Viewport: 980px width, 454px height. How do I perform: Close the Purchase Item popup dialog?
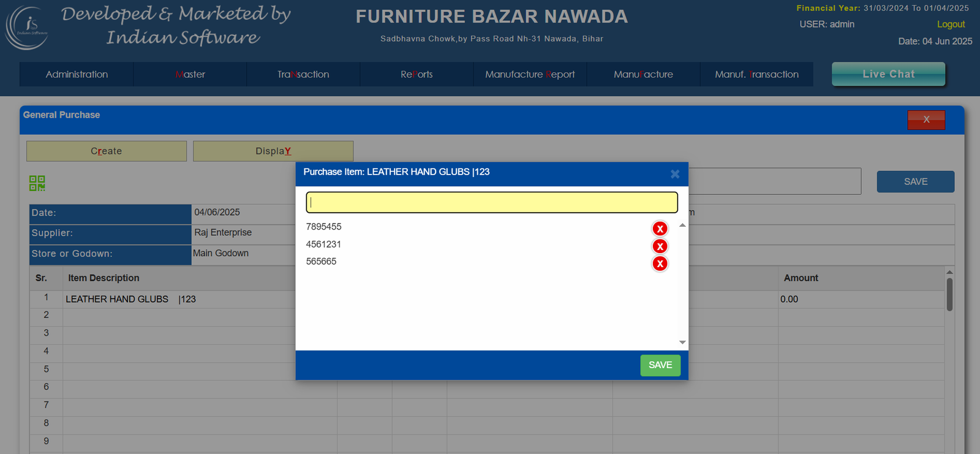(x=675, y=174)
